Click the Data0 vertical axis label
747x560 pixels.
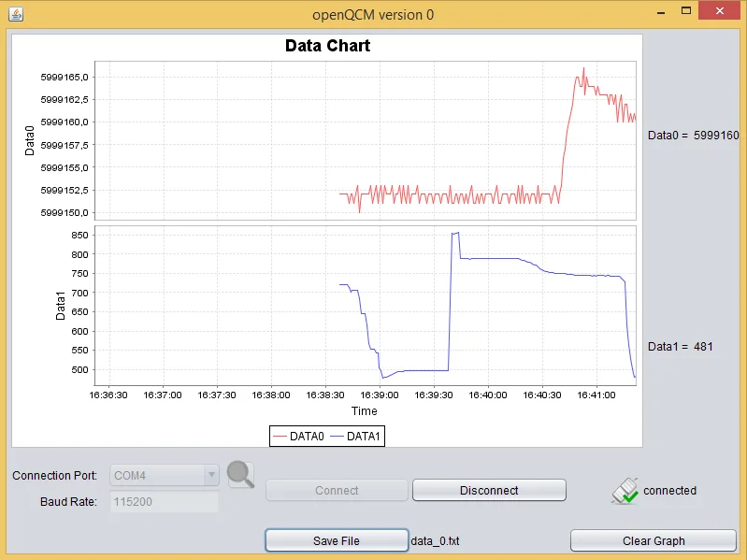coord(30,141)
